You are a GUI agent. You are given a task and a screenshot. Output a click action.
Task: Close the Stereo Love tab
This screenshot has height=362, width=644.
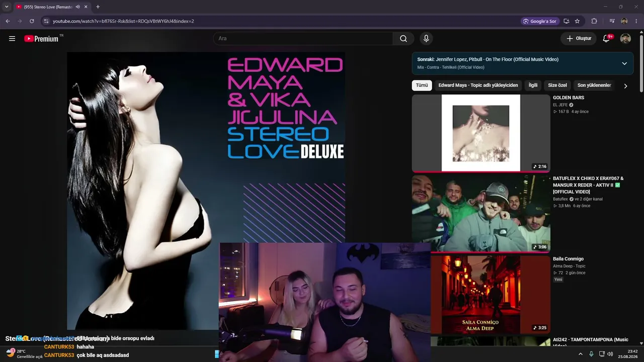click(x=86, y=7)
